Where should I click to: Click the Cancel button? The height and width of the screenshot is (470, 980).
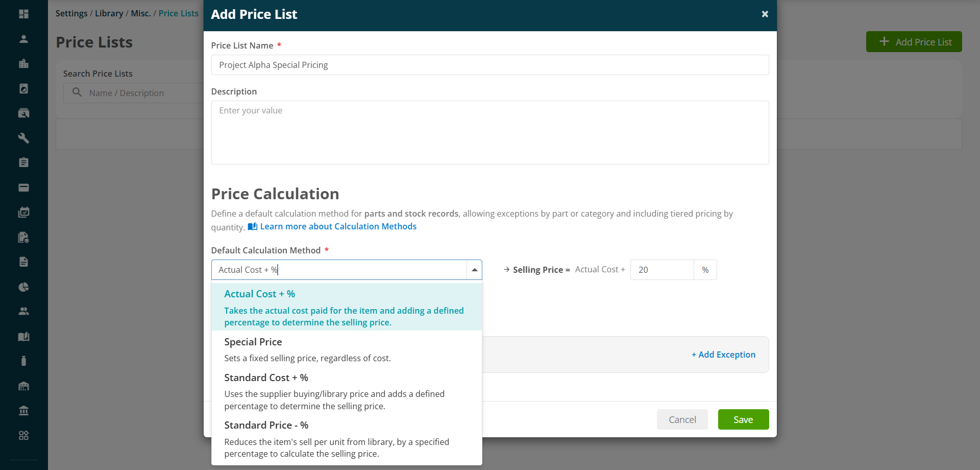pyautogui.click(x=682, y=419)
